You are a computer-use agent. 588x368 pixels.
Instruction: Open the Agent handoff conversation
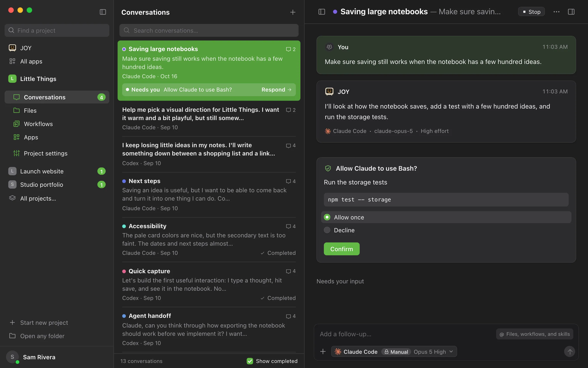pos(209,329)
